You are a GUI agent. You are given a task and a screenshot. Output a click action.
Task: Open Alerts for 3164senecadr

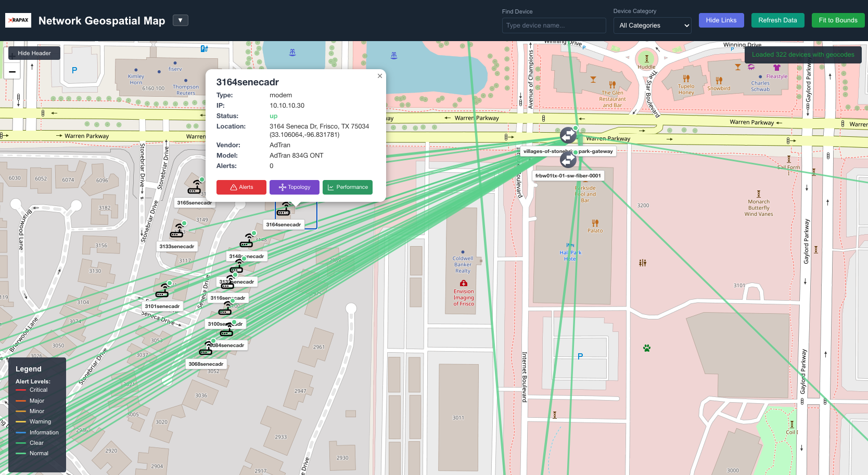point(241,187)
